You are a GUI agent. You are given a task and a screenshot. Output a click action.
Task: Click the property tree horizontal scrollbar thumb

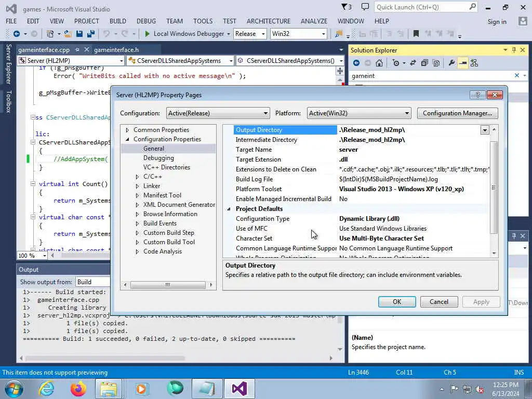coord(168,285)
